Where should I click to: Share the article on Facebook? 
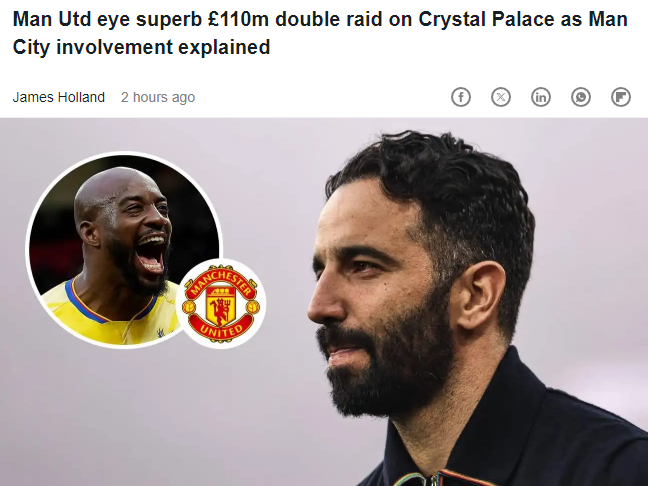[461, 97]
